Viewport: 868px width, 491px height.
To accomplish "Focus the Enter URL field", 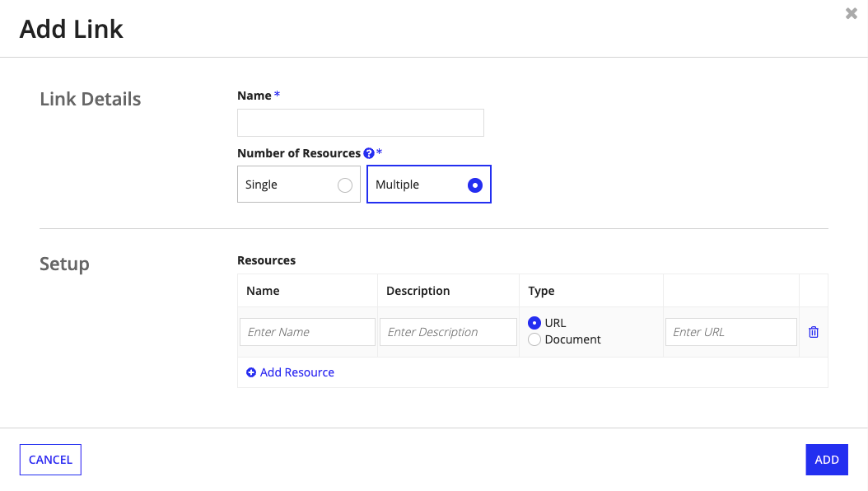I will 730,332.
